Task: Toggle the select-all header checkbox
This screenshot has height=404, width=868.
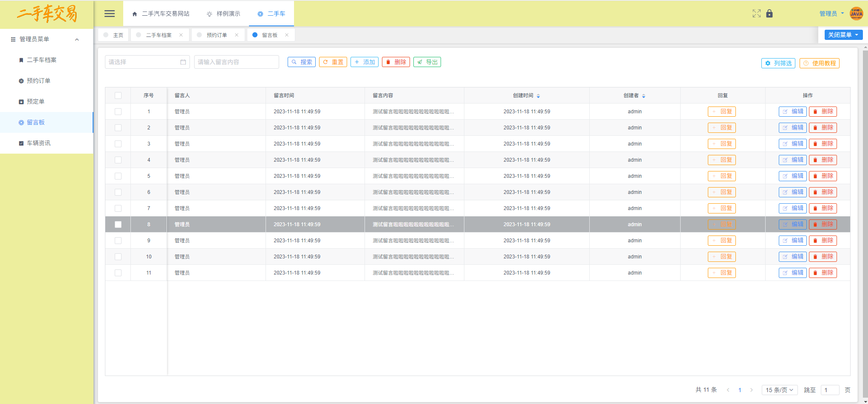Action: click(118, 95)
